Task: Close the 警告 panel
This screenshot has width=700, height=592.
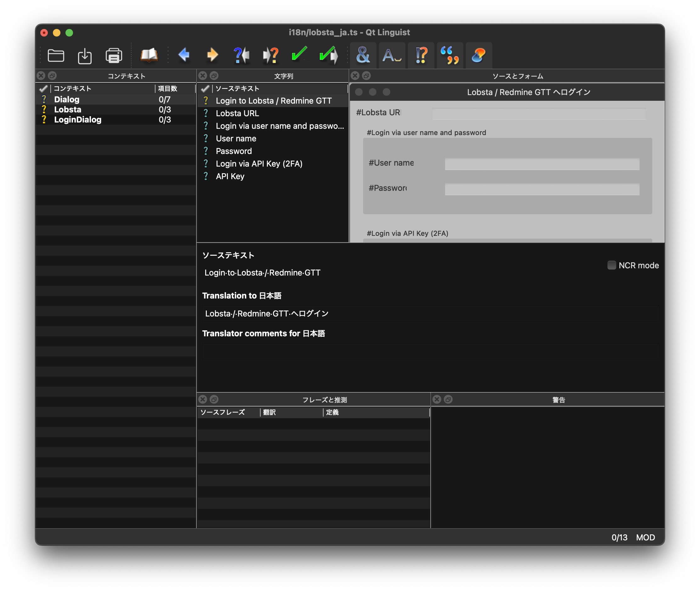Action: pos(437,399)
